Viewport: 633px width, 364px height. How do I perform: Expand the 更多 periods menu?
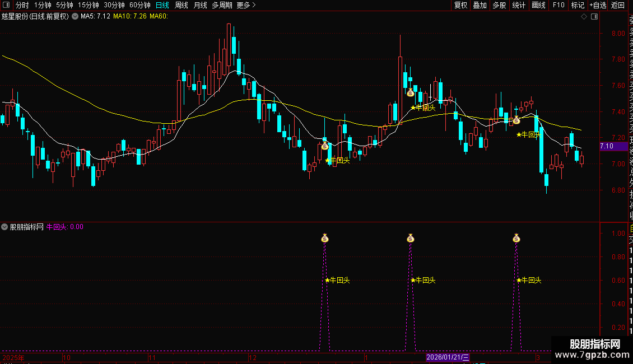point(246,5)
